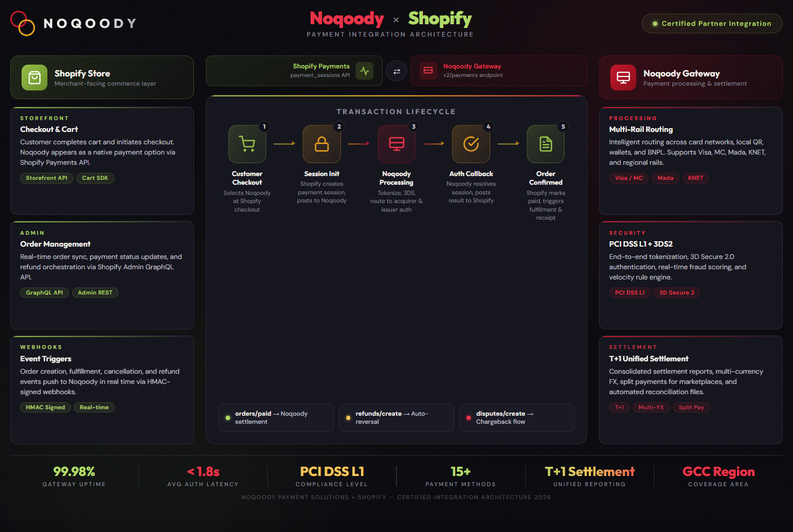Click the '99.98%' gateway uptime stat

point(74,472)
